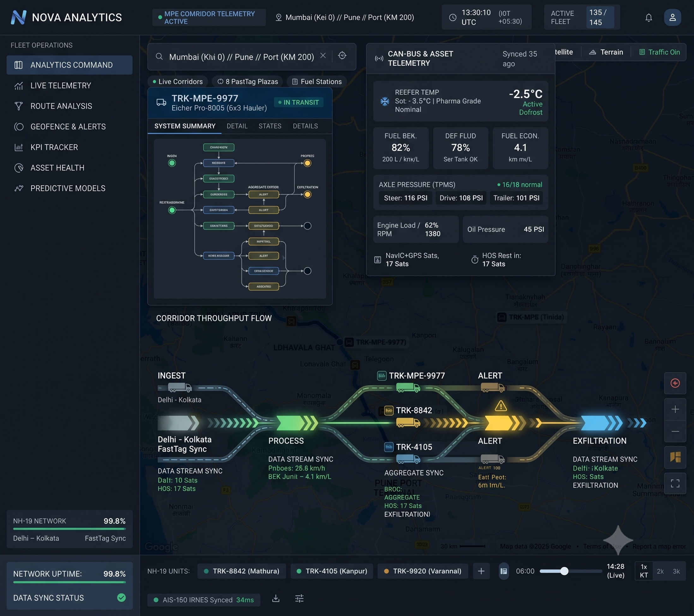Click the locate target icon in search bar
Viewport: 694px width, 616px height.
[x=342, y=56]
